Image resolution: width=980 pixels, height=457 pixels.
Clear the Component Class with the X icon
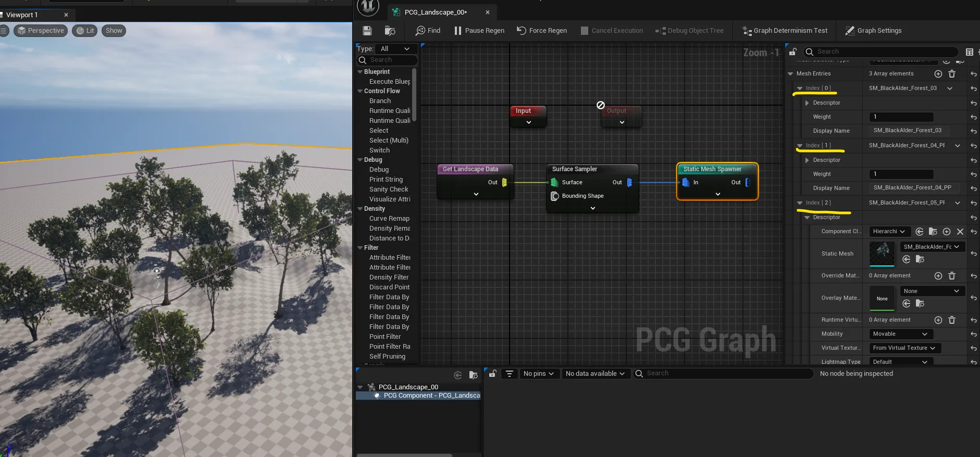click(x=960, y=232)
